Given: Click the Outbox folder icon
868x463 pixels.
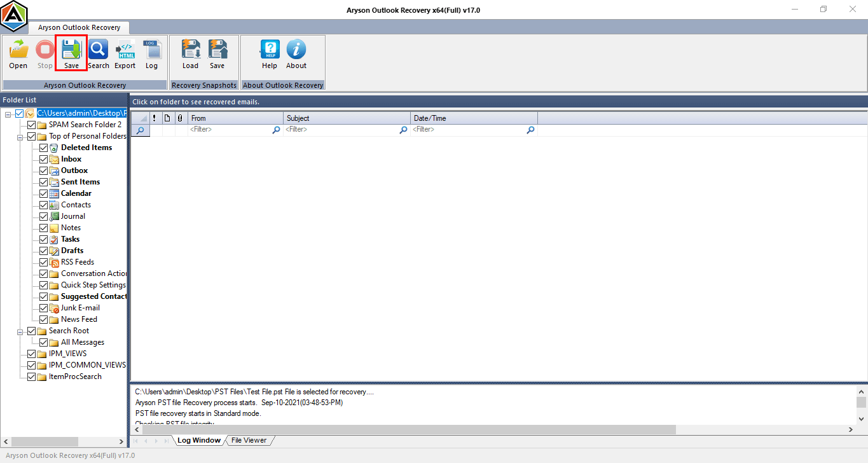Looking at the screenshot, I should click(x=54, y=170).
